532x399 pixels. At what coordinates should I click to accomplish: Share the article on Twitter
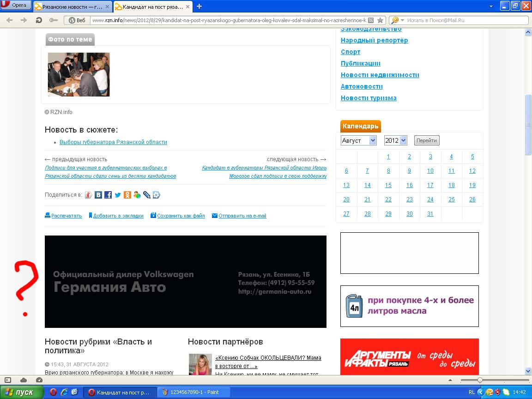[118, 195]
